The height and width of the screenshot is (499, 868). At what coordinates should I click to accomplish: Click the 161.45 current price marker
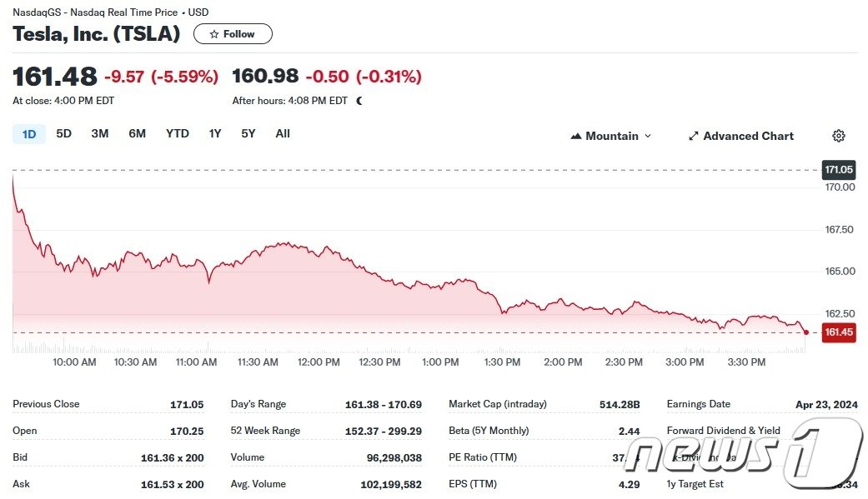click(x=838, y=332)
